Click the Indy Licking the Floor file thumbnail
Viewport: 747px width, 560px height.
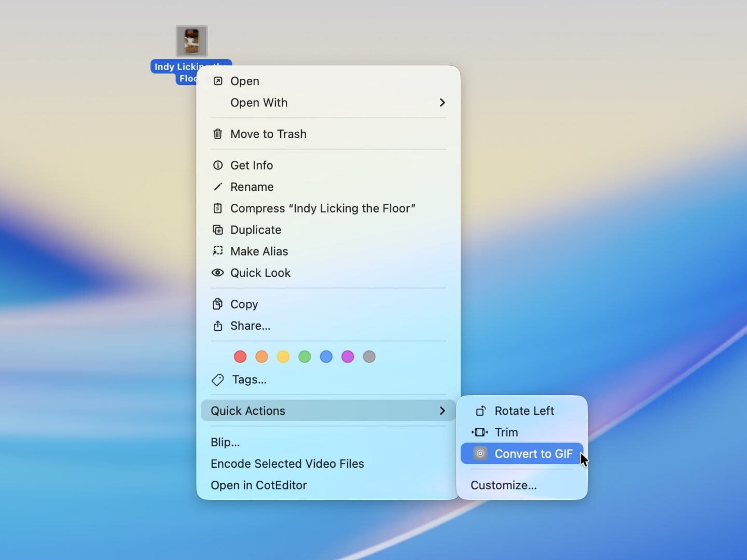click(191, 41)
